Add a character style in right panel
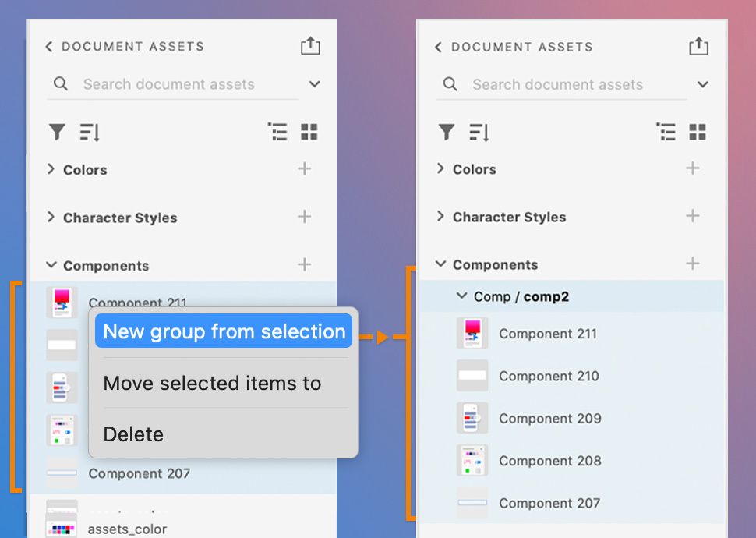Screen dimensions: 756x538 pos(692,216)
